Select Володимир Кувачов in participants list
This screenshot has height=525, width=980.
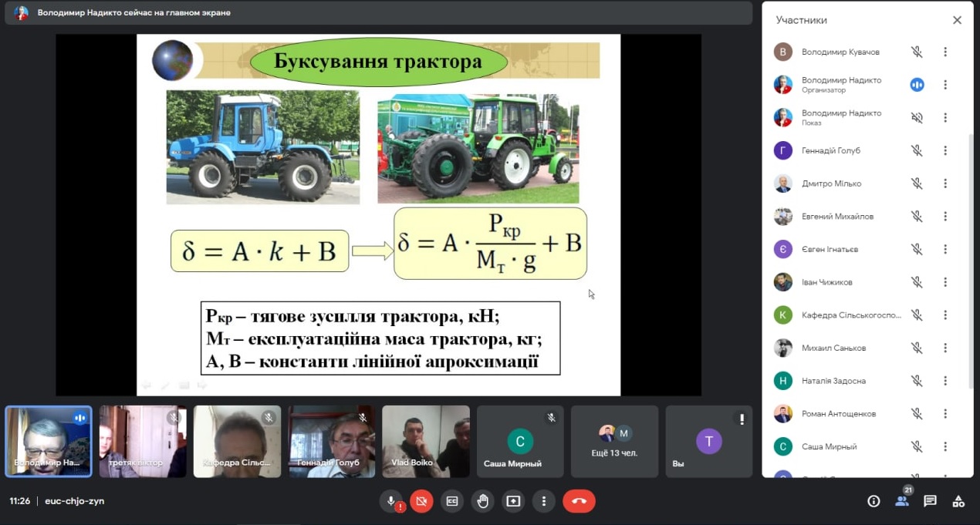[840, 52]
